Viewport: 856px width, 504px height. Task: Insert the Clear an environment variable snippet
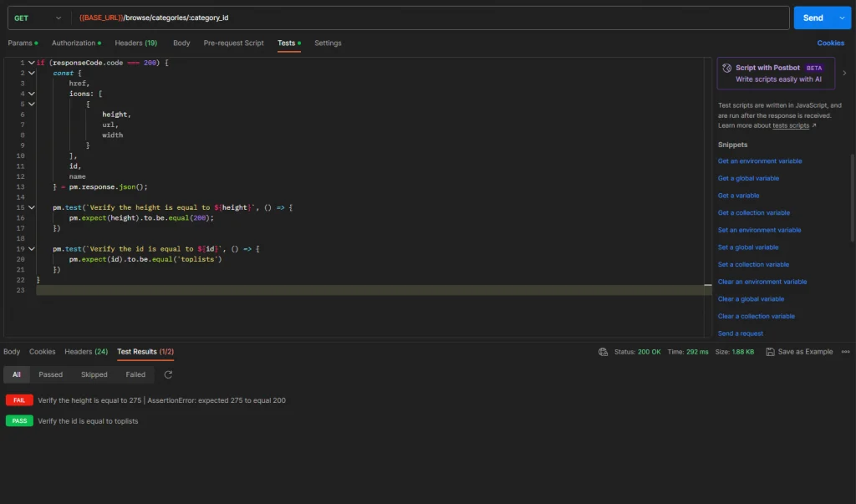tap(762, 282)
